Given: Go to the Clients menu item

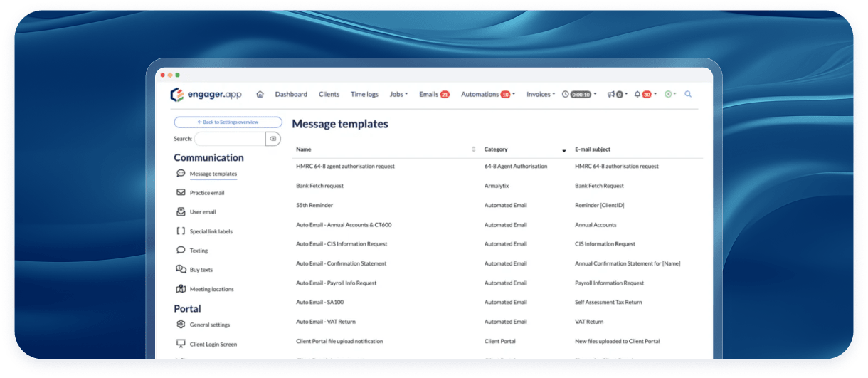Looking at the screenshot, I should [x=329, y=94].
